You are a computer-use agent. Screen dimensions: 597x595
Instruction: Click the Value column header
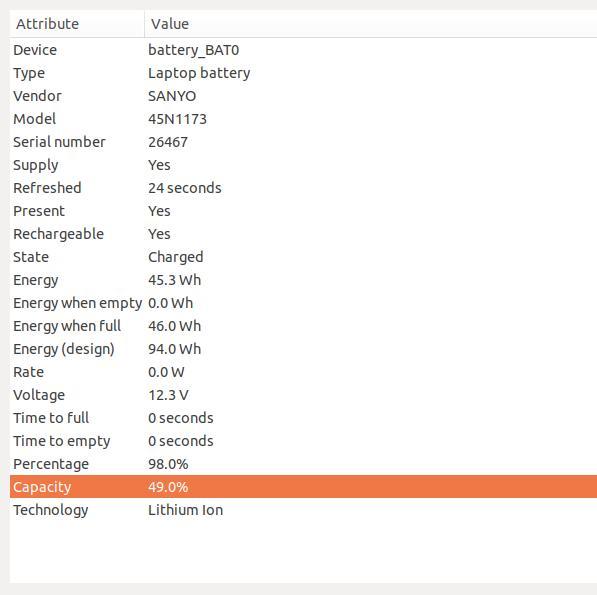click(371, 24)
